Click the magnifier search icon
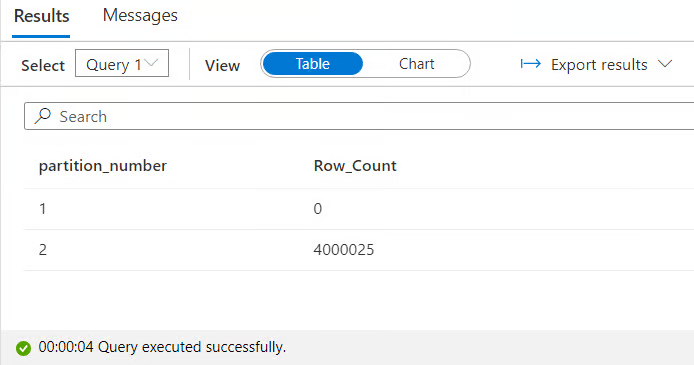 click(43, 116)
